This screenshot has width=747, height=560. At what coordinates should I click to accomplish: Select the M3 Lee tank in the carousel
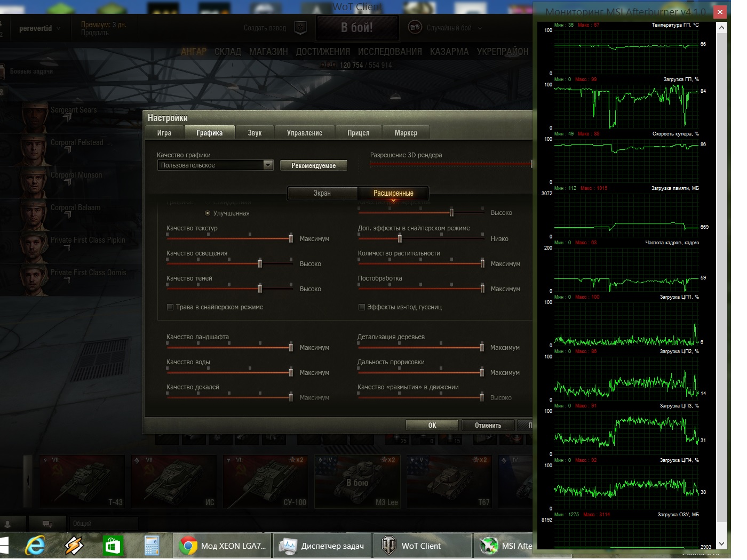(x=357, y=481)
